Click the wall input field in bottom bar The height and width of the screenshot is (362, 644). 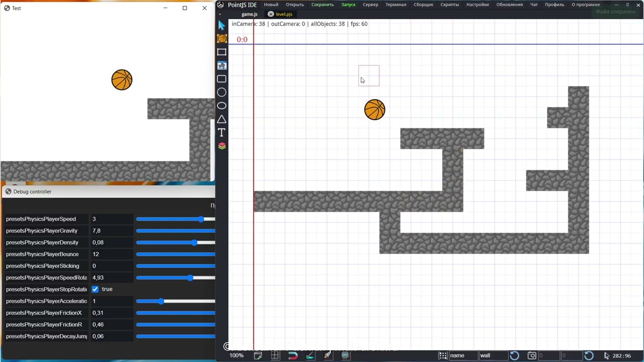[x=493, y=355]
